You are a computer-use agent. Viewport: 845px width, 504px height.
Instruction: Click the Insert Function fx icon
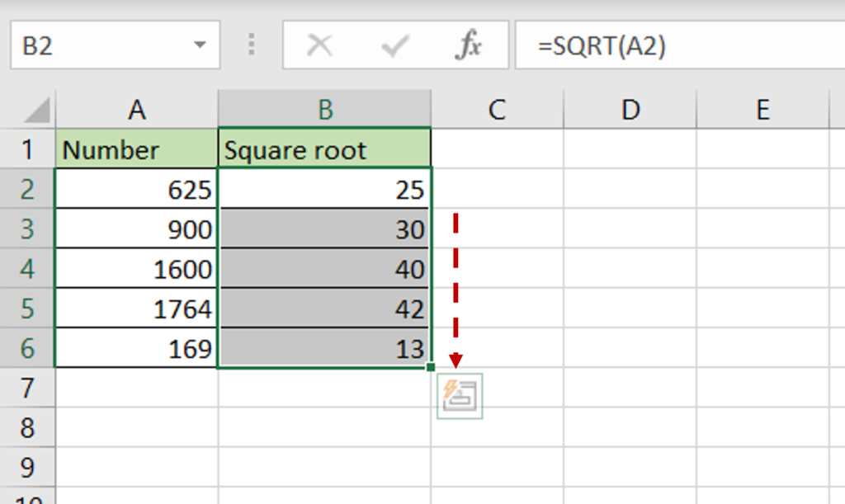click(x=467, y=45)
